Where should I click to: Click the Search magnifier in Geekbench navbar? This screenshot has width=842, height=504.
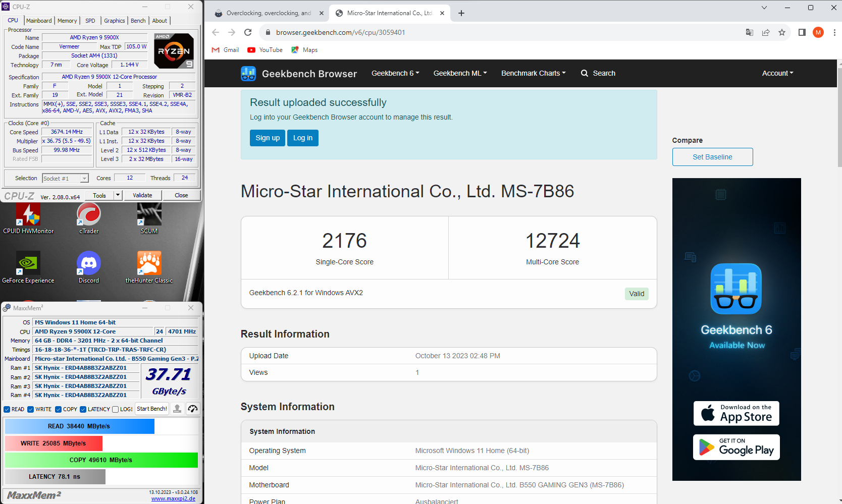coord(585,73)
